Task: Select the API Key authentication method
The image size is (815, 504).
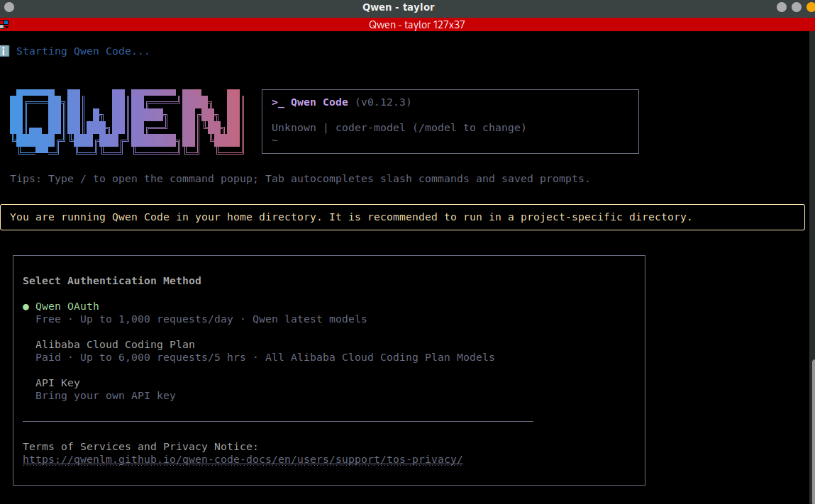Action: 57,383
